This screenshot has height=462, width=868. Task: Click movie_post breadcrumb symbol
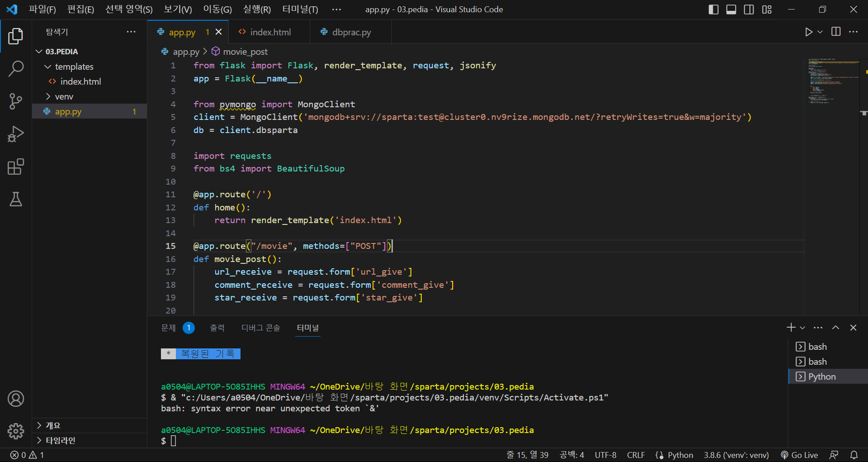(240, 52)
